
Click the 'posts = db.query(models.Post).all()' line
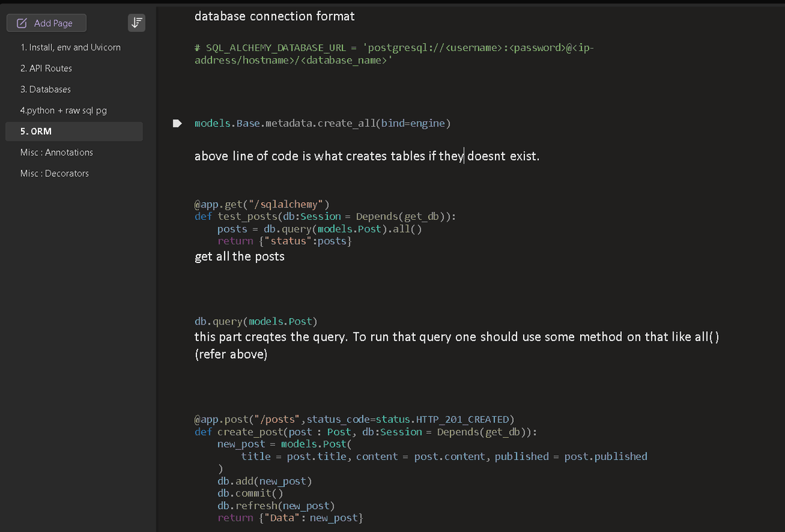pyautogui.click(x=319, y=229)
